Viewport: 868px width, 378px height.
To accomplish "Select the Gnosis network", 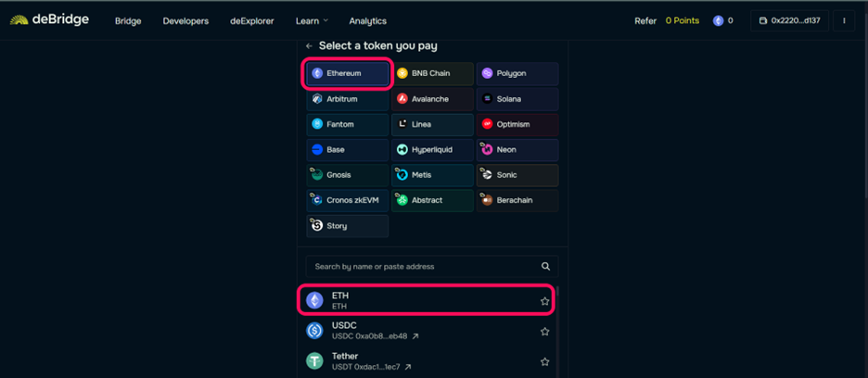I will click(348, 175).
